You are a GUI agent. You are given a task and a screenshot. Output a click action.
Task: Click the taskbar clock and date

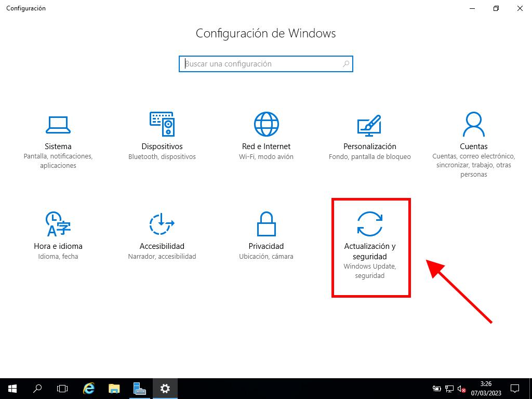click(486, 388)
